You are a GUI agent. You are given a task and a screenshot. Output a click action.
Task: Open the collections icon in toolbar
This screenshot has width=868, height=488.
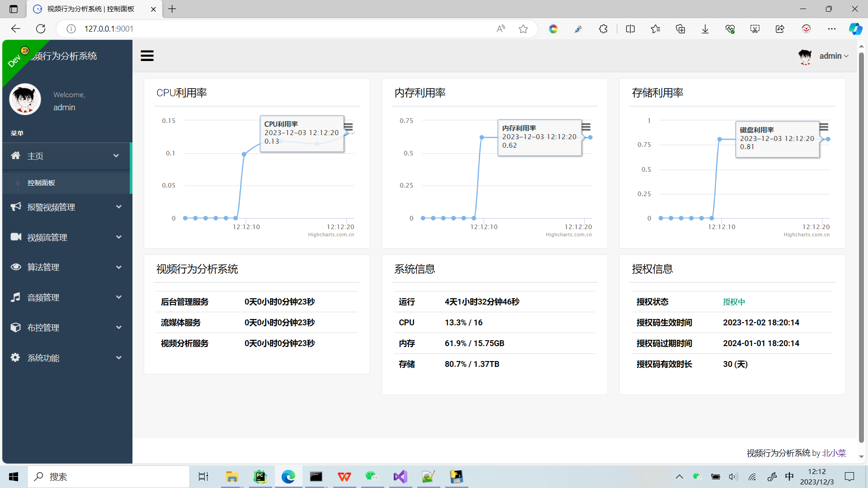pos(680,29)
